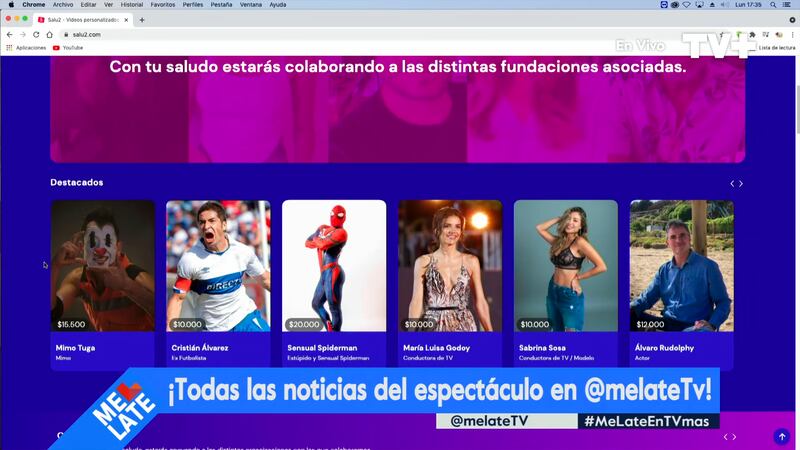Click the Ex Futbolista subtitle
This screenshot has height=450, width=800.
189,358
